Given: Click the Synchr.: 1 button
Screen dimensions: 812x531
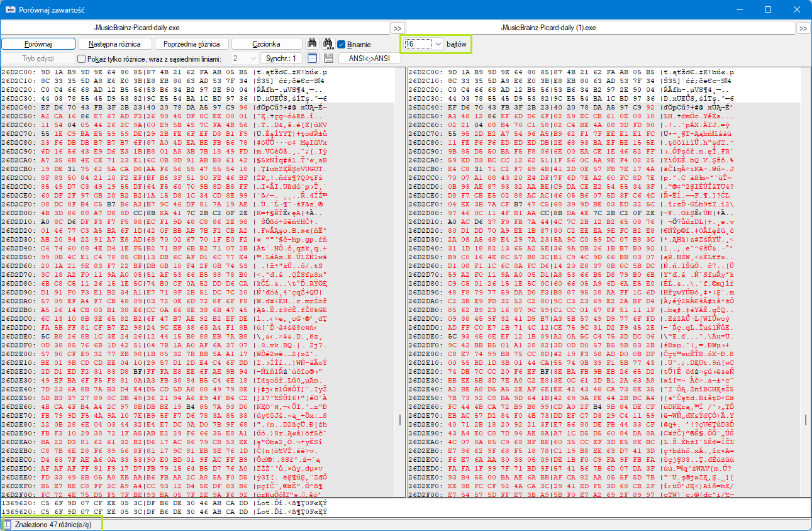Looking at the screenshot, I should point(281,59).
